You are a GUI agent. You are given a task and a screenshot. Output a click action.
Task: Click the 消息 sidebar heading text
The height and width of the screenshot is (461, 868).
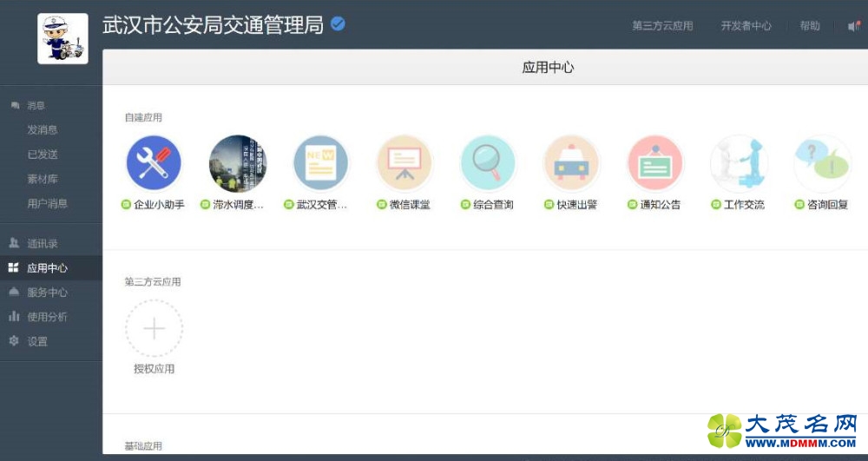tap(36, 105)
